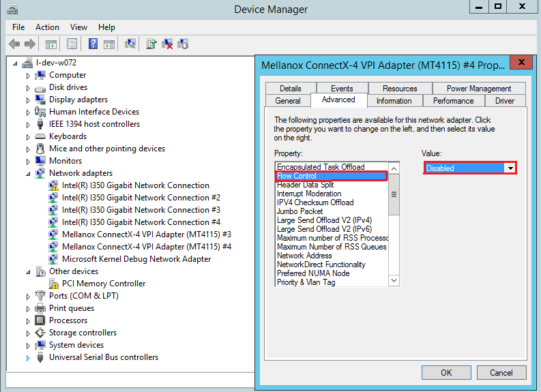The width and height of the screenshot is (541, 392).
Task: Click the Uninstall device toolbar icon
Action: point(167,44)
